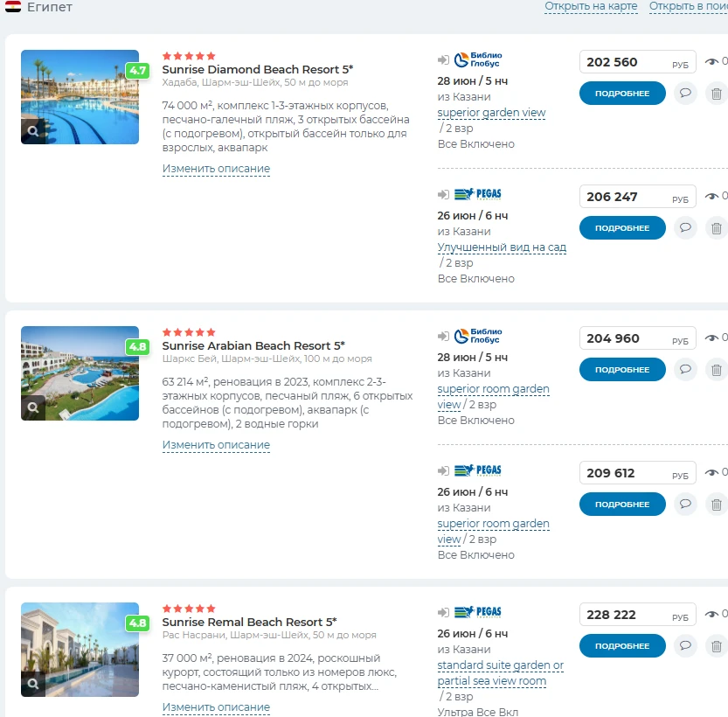Click 'Изменить описание' for Sunrise Arabian Beach
Viewport: 728px width, 717px height.
pyautogui.click(x=216, y=445)
